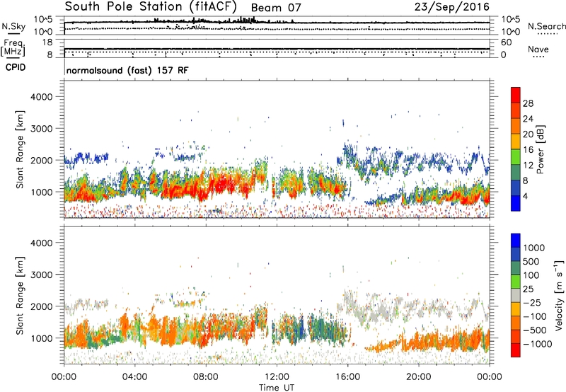
Task: Click the '-1000' tick on the velocity scale
Action: (x=537, y=344)
